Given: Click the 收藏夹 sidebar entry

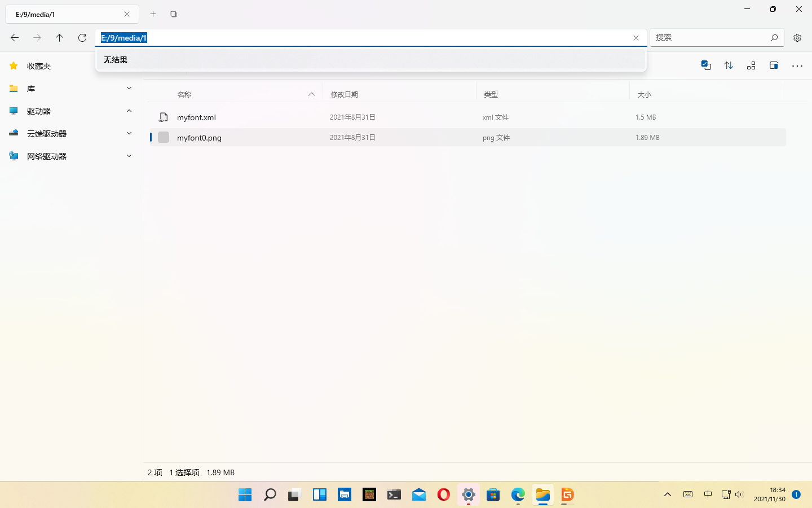Looking at the screenshot, I should pos(39,65).
